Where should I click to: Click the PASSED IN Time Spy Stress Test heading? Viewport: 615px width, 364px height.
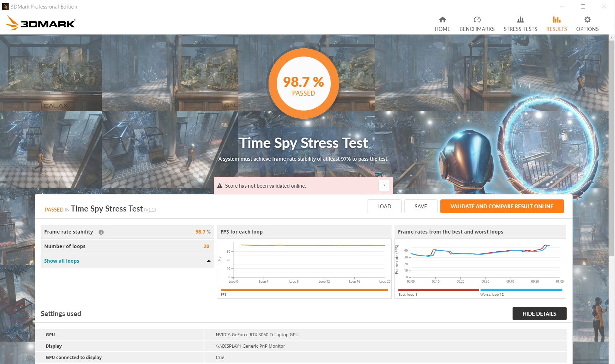[x=100, y=209]
